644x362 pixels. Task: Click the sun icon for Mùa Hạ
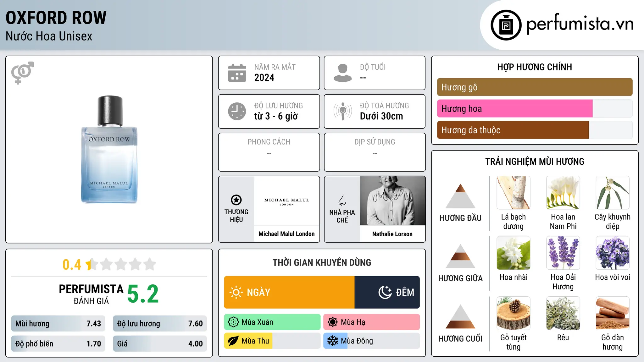tap(332, 322)
